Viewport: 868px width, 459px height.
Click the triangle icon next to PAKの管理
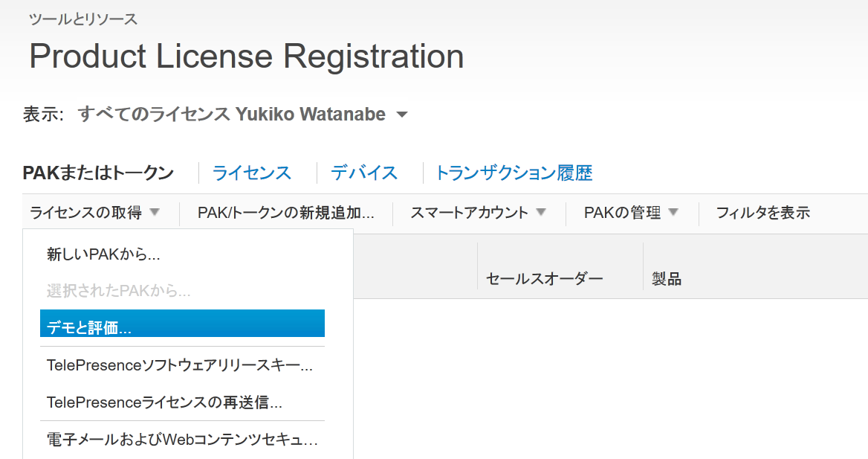click(x=673, y=213)
